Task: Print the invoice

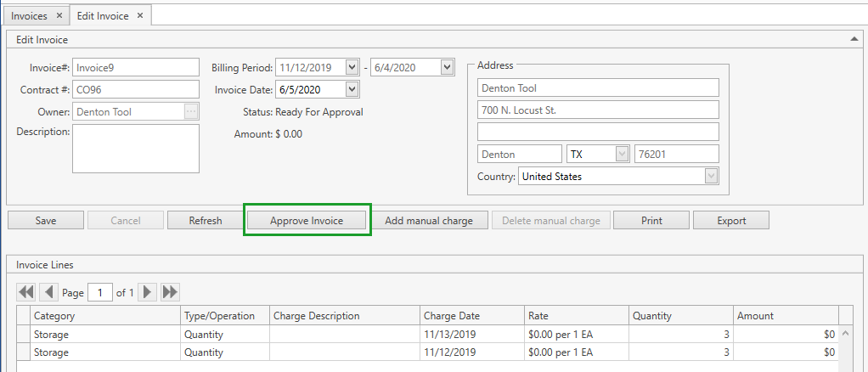Action: tap(651, 221)
